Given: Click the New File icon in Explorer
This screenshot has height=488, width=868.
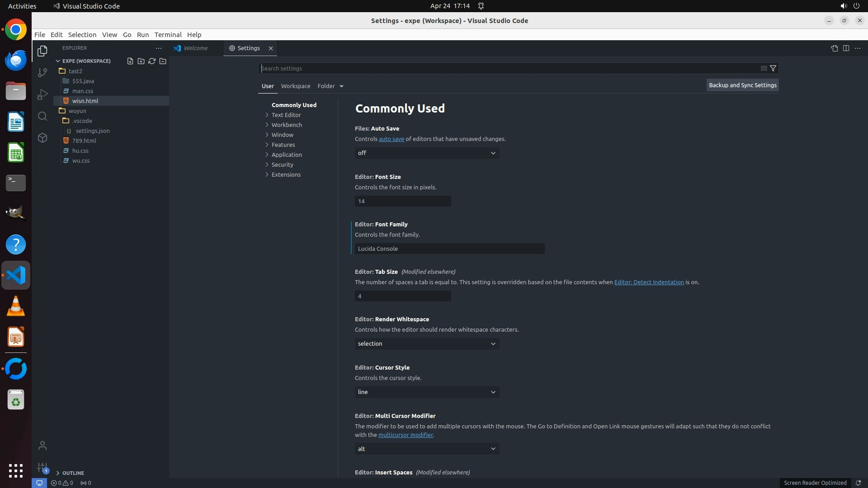Looking at the screenshot, I should pos(130,61).
